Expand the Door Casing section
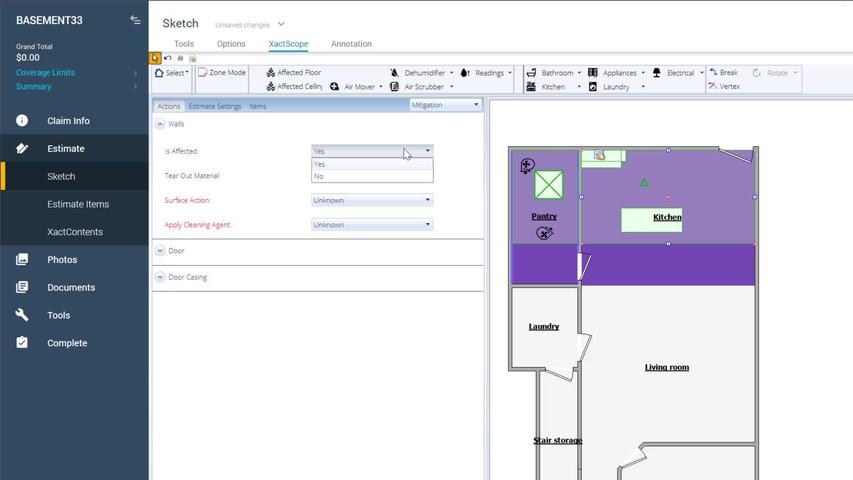 (160, 277)
